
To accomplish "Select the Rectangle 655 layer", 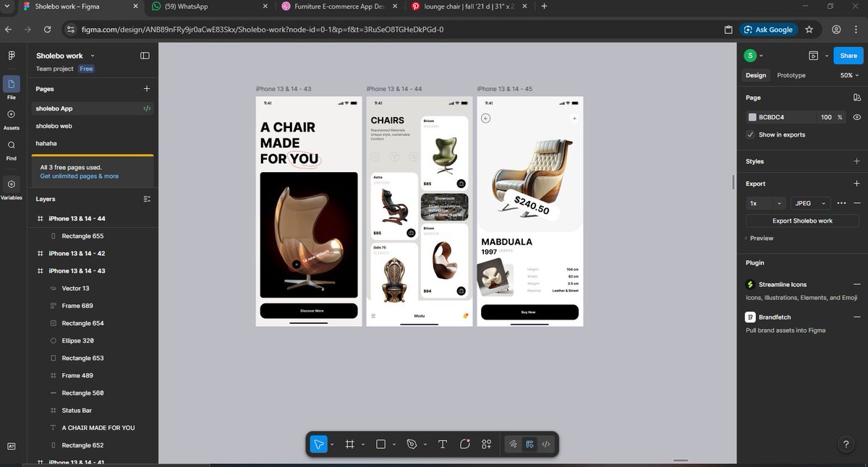I will click(x=82, y=236).
